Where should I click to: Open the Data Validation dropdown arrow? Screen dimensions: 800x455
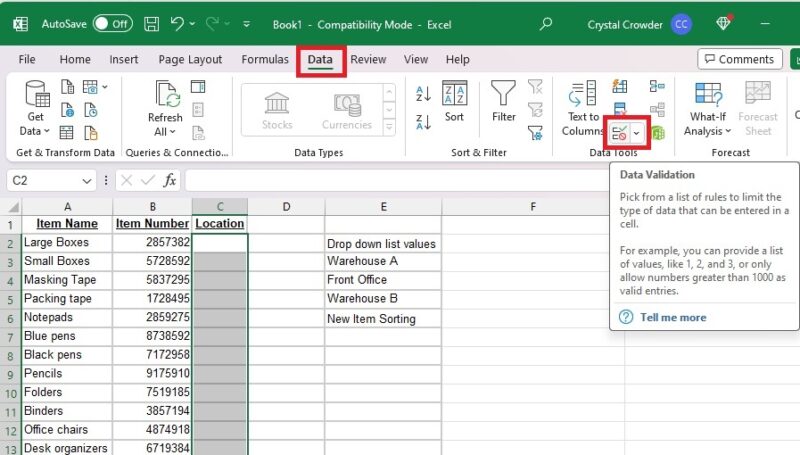(x=637, y=134)
